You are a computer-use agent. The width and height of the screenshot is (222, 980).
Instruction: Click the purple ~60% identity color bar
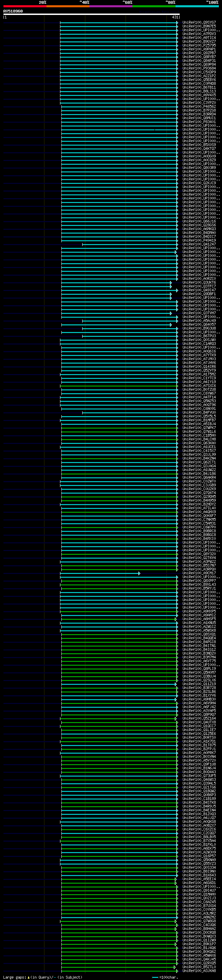(111, 6)
